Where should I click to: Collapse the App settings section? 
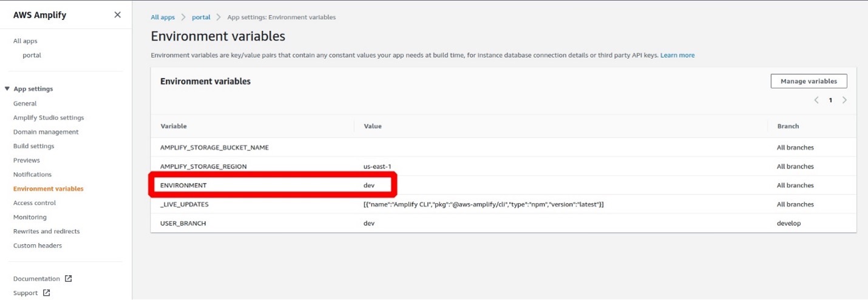tap(7, 89)
